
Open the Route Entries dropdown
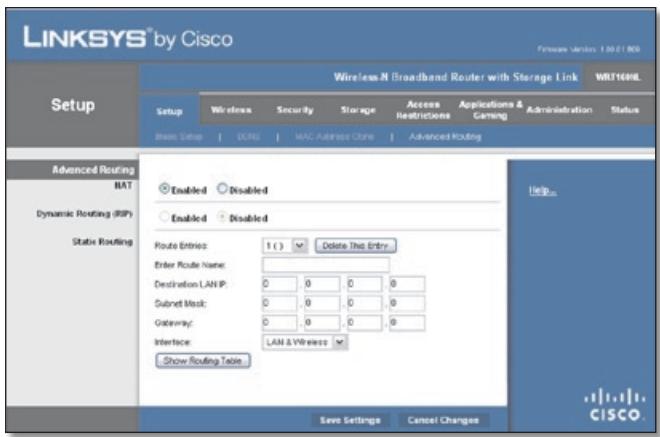click(x=285, y=245)
